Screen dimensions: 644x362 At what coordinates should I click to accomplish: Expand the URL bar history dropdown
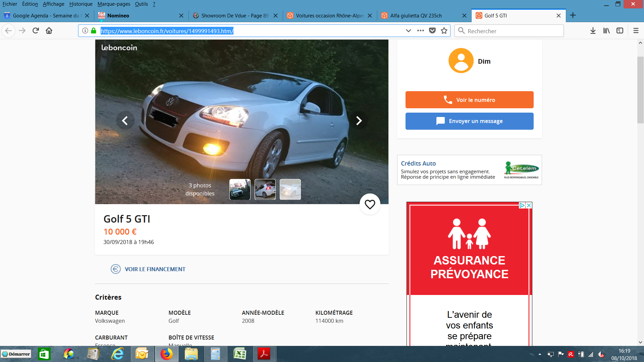click(408, 31)
